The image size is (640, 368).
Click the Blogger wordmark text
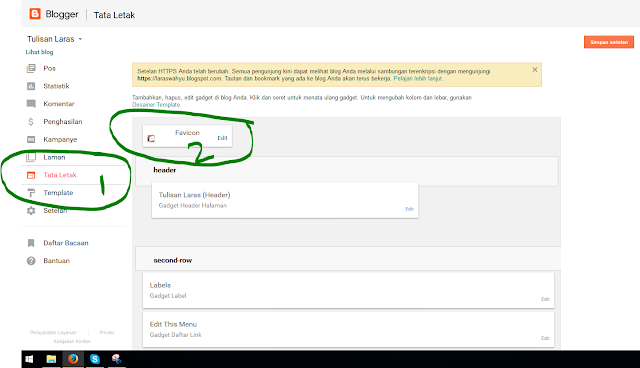62,14
